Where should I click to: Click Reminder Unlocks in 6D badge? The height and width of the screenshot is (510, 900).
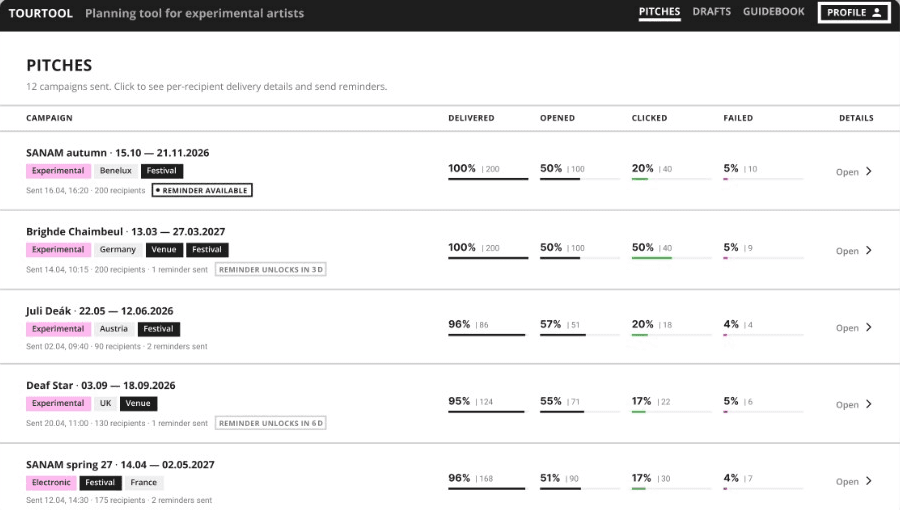click(270, 423)
